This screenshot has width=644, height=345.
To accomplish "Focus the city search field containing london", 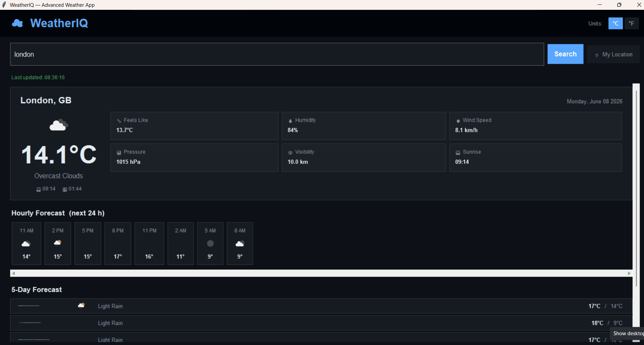I will 277,54.
